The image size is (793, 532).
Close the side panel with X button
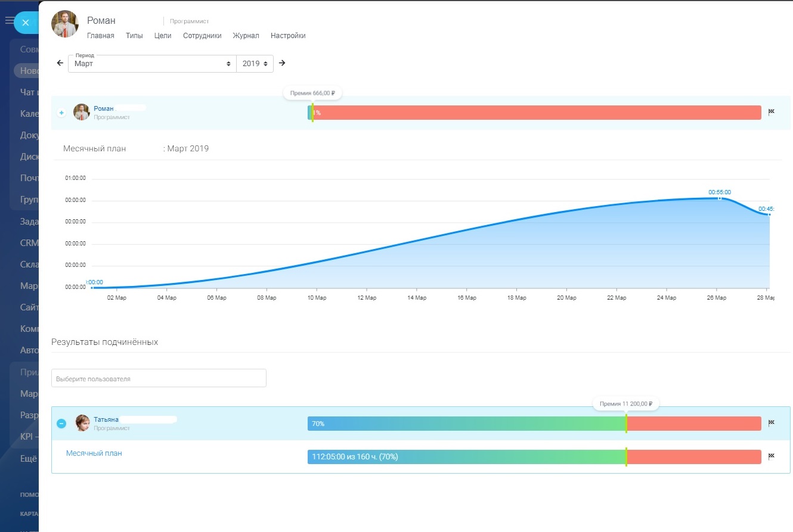(25, 23)
